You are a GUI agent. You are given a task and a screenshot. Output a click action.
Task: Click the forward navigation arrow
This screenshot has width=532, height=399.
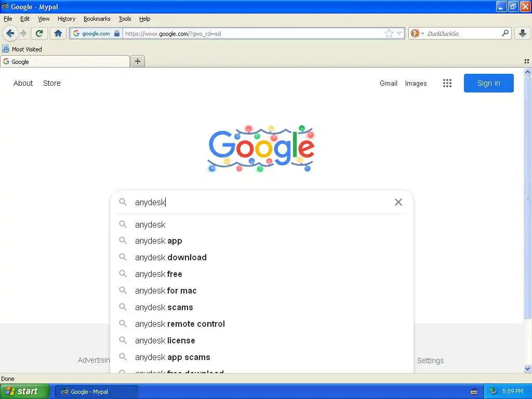pos(23,33)
